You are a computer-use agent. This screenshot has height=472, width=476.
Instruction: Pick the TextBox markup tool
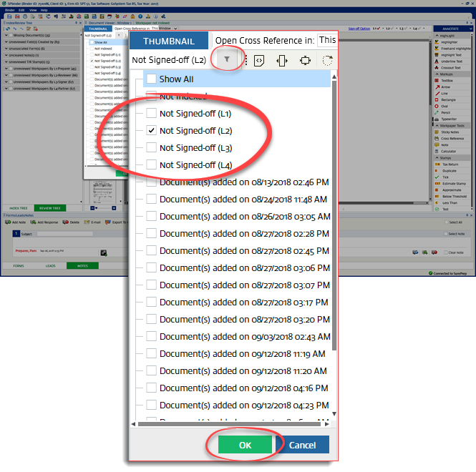coord(444,81)
